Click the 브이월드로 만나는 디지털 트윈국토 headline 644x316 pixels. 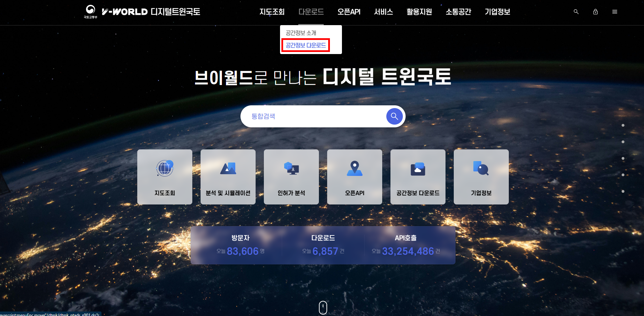323,77
